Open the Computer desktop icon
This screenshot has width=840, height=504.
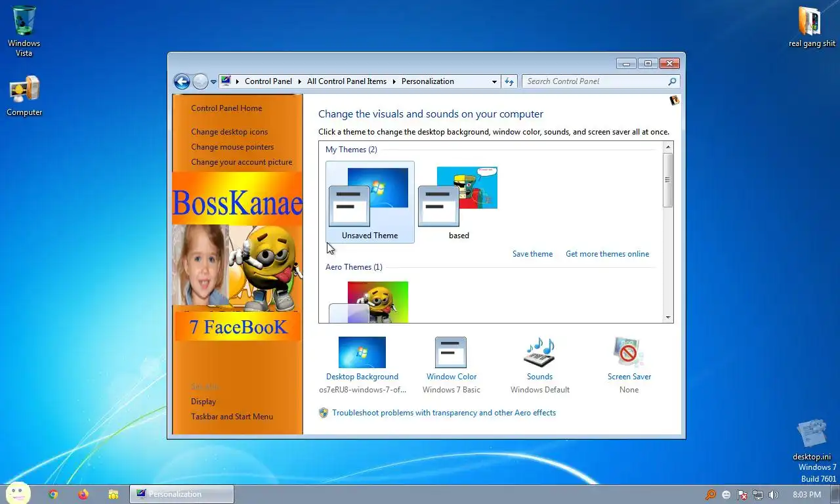click(x=24, y=96)
